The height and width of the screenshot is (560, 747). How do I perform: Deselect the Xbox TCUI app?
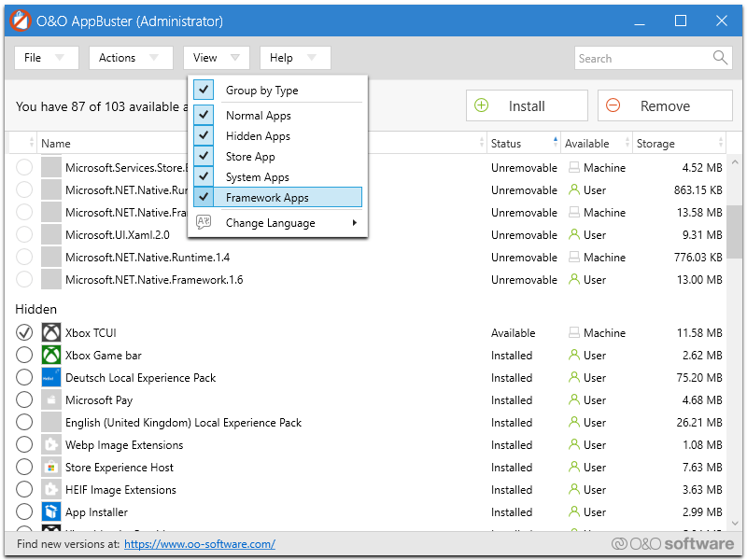tap(24, 332)
